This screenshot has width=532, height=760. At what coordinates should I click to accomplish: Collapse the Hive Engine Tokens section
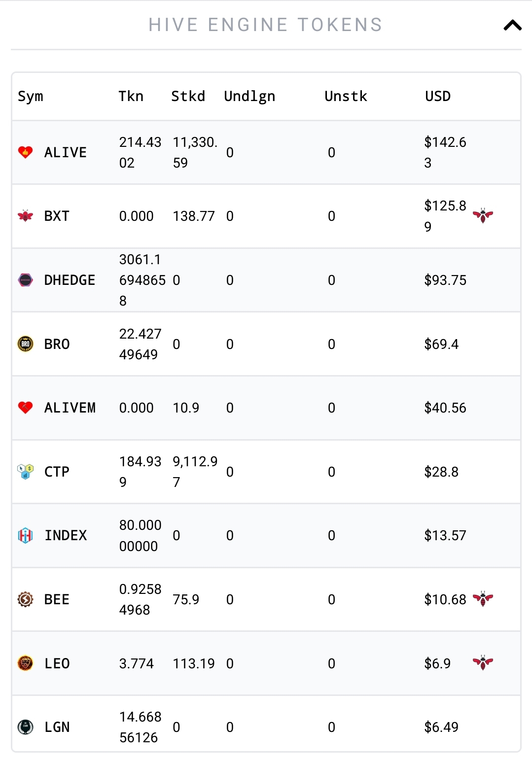(x=512, y=25)
